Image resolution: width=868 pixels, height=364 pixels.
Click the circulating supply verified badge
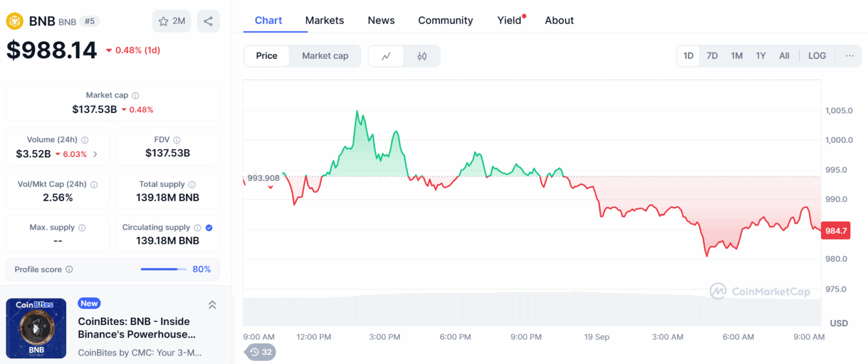[209, 227]
